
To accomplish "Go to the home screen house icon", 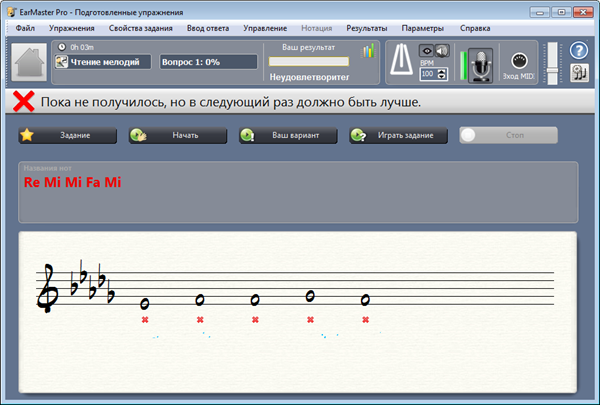I will [29, 62].
